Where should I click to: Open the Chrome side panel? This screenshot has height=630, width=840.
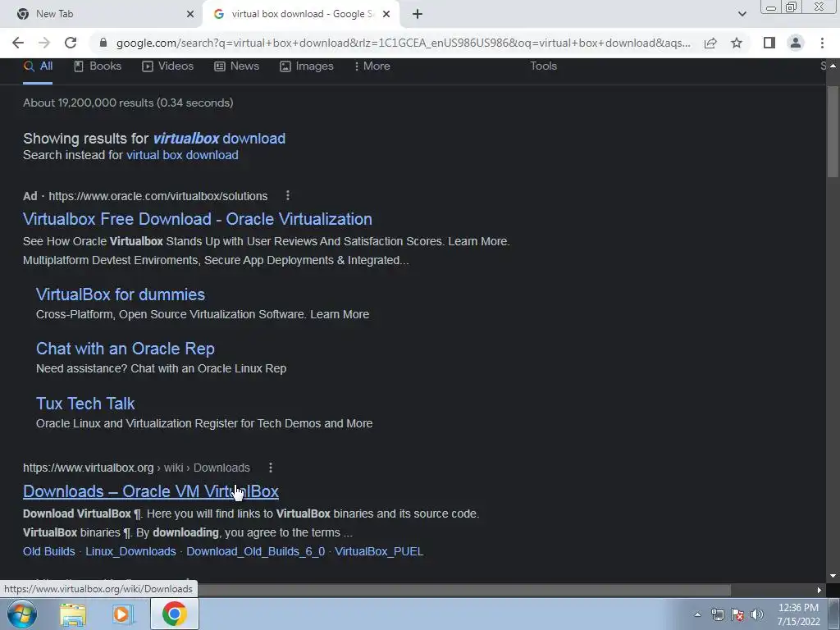pos(769,43)
